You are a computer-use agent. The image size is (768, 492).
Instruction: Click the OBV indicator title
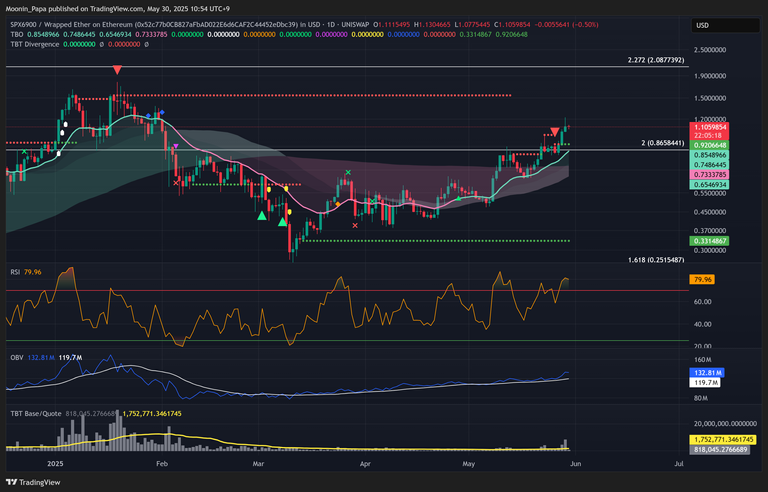16,354
